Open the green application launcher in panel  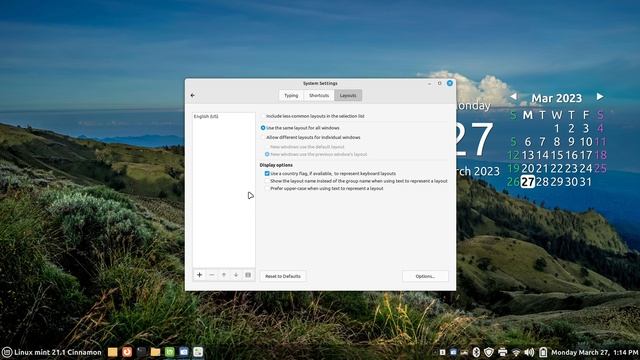169,352
